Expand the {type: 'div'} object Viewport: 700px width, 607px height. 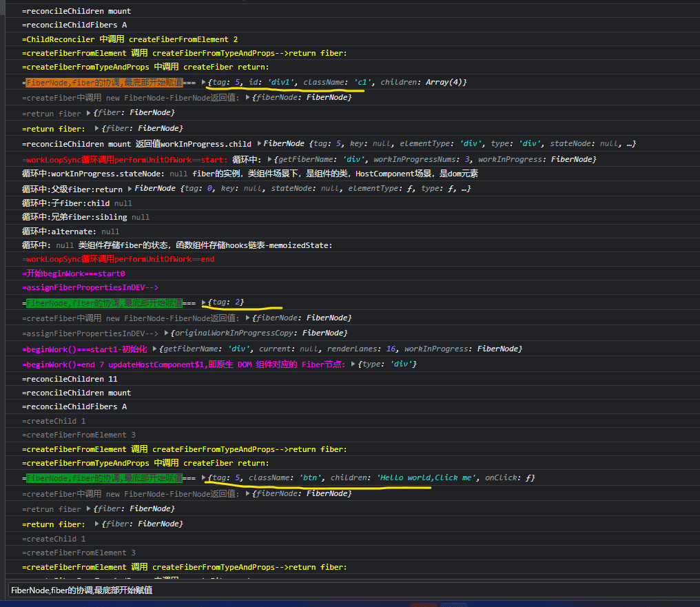[x=353, y=364]
